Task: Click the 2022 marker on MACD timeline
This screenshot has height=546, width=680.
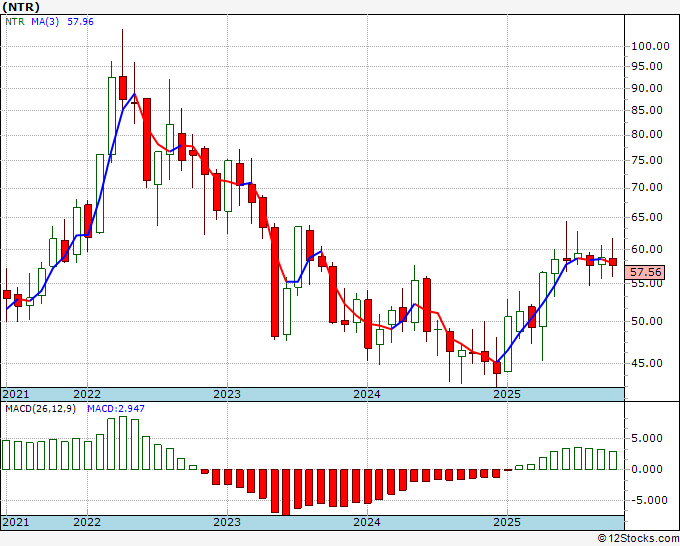Action: 87,522
